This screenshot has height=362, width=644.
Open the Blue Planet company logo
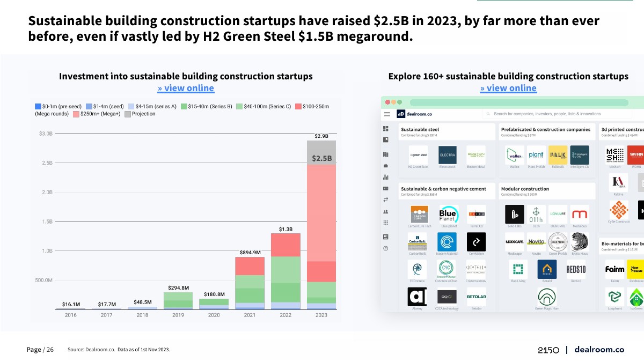point(448,215)
